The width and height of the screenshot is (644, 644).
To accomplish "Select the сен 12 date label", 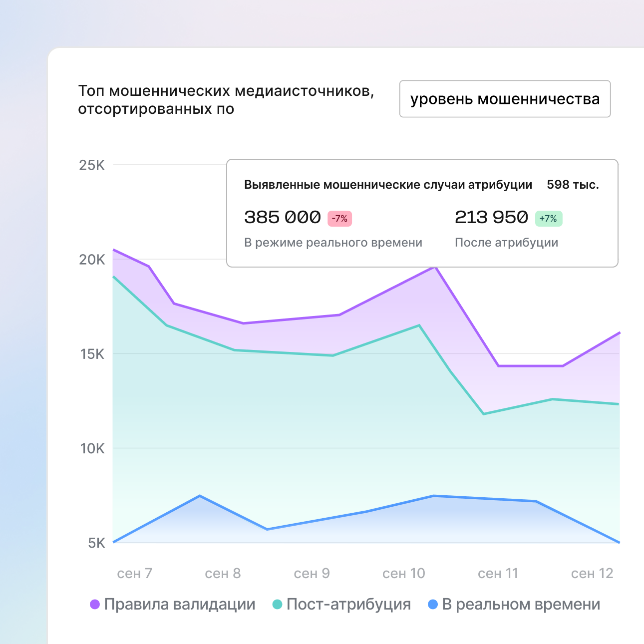I will [x=592, y=574].
